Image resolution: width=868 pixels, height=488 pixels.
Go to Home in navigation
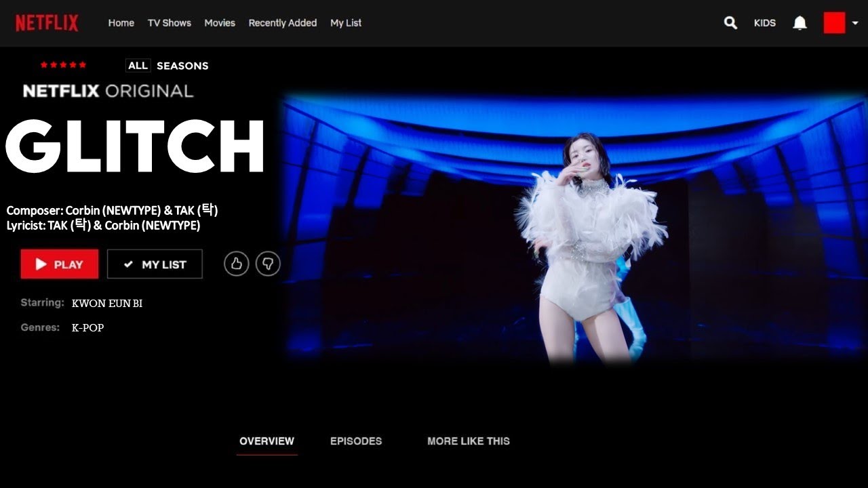click(x=121, y=23)
